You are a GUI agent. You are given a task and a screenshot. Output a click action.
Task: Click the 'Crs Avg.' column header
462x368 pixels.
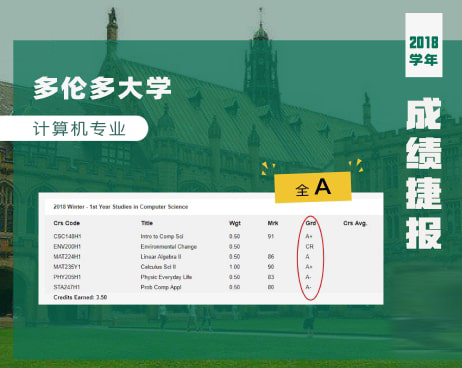point(355,223)
